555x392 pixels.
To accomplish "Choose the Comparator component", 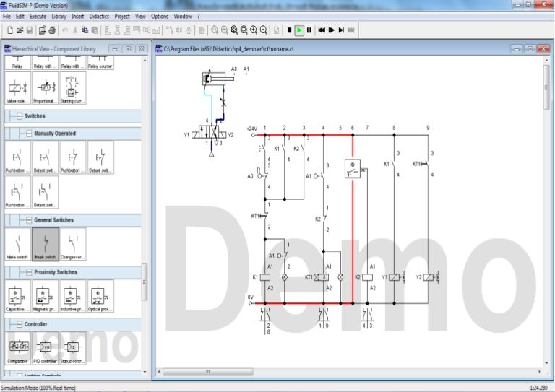I will [x=17, y=348].
